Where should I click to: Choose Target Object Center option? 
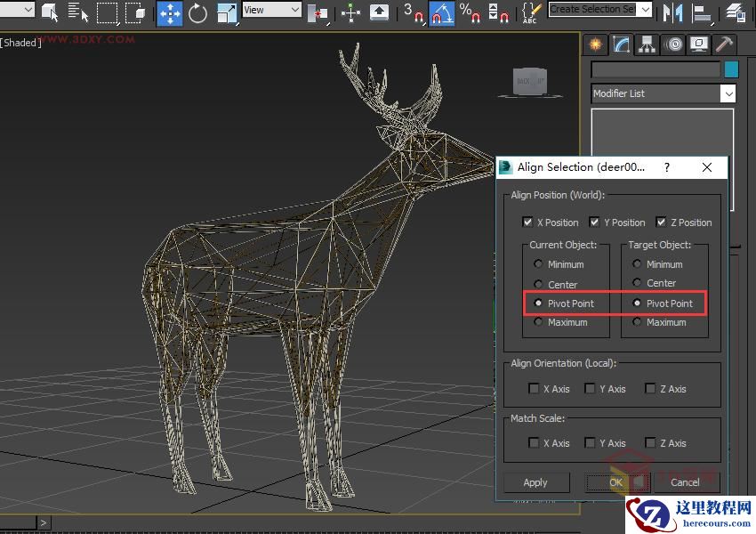(x=637, y=283)
